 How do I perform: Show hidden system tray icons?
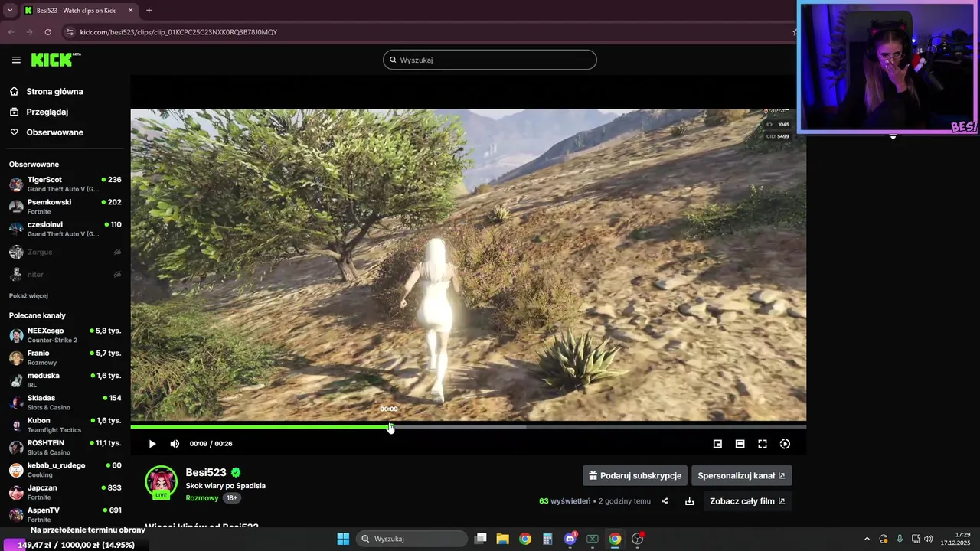click(867, 539)
